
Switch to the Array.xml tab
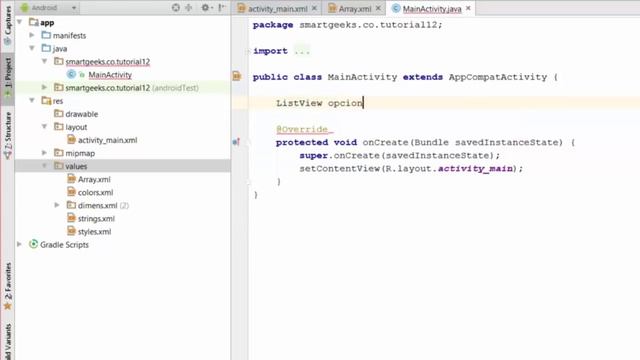click(355, 9)
